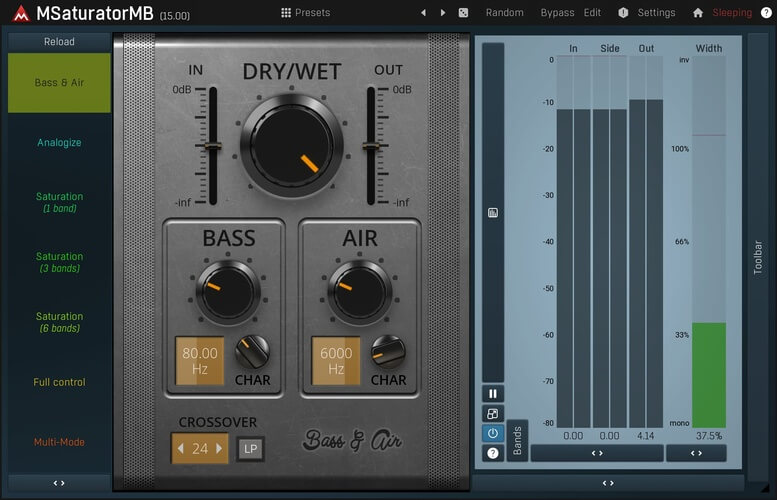This screenshot has height=500, width=777.
Task: Open the Presets browser
Action: (x=305, y=13)
